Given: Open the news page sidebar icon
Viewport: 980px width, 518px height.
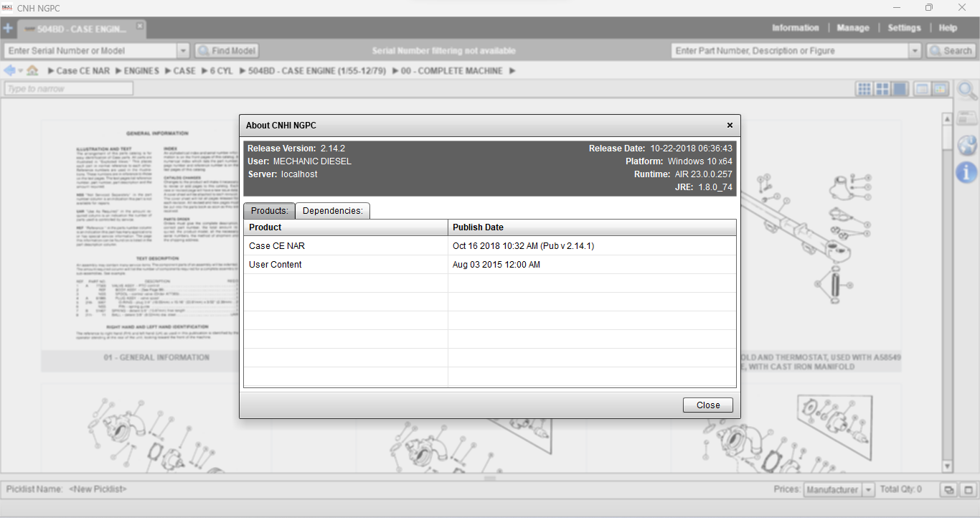Looking at the screenshot, I should click(x=967, y=118).
